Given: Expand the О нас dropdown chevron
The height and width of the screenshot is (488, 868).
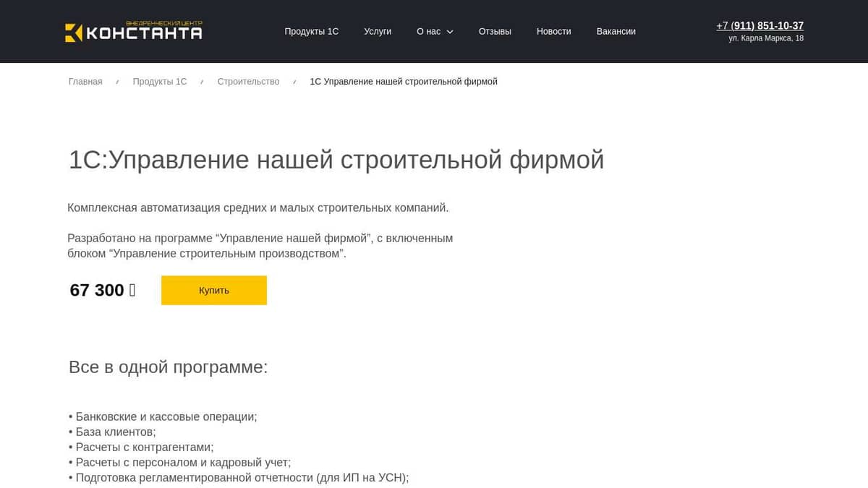Looking at the screenshot, I should point(450,32).
